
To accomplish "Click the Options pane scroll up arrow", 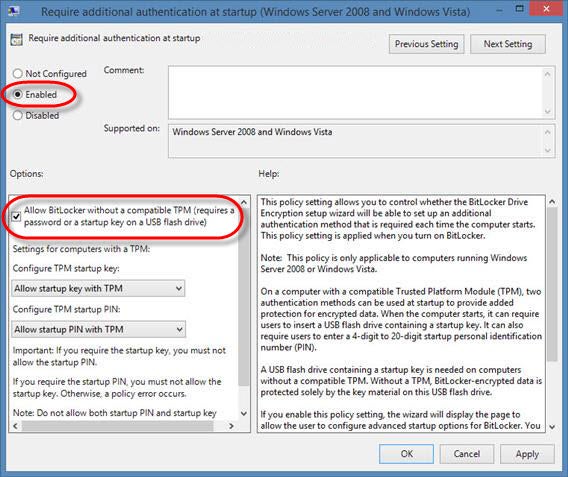I will pos(244,202).
